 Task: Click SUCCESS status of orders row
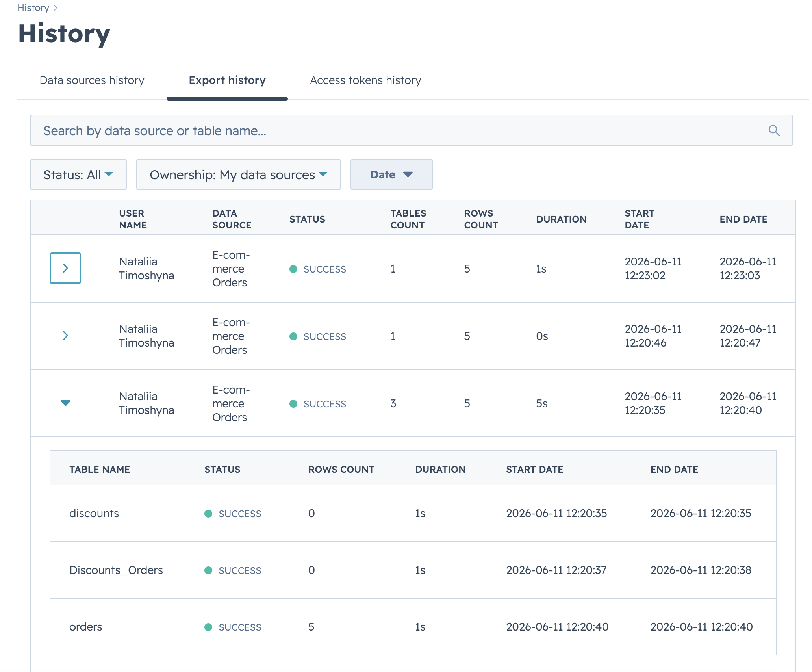click(233, 627)
